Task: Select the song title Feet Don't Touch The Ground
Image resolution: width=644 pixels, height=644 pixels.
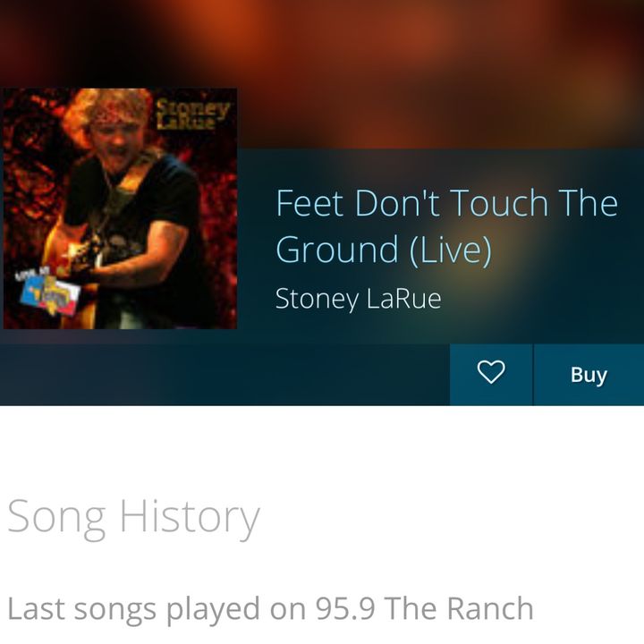Action: click(447, 226)
